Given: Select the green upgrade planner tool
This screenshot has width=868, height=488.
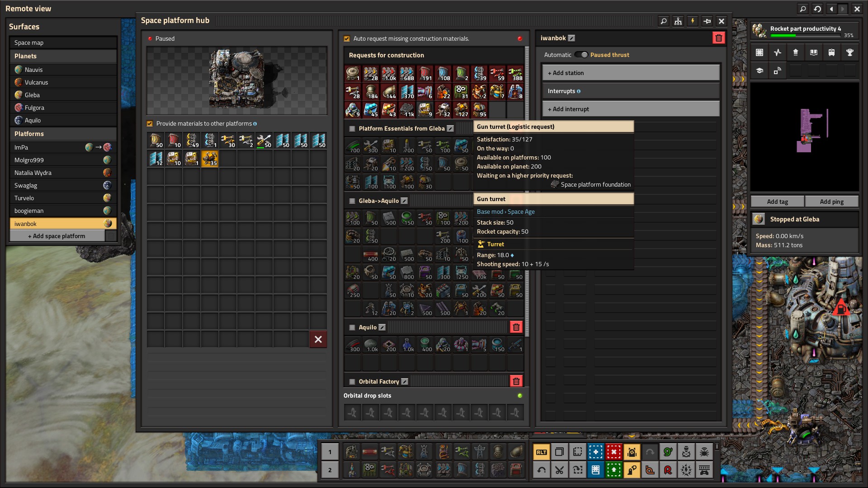Looking at the screenshot, I should 614,470.
